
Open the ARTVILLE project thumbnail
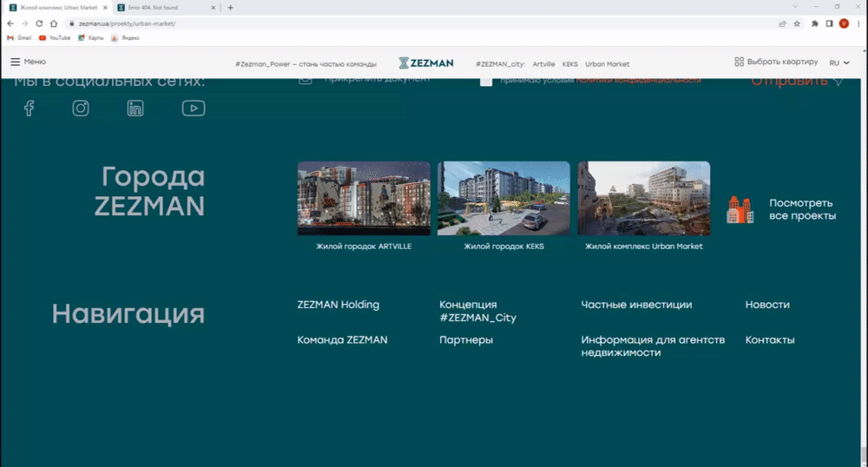coord(364,198)
